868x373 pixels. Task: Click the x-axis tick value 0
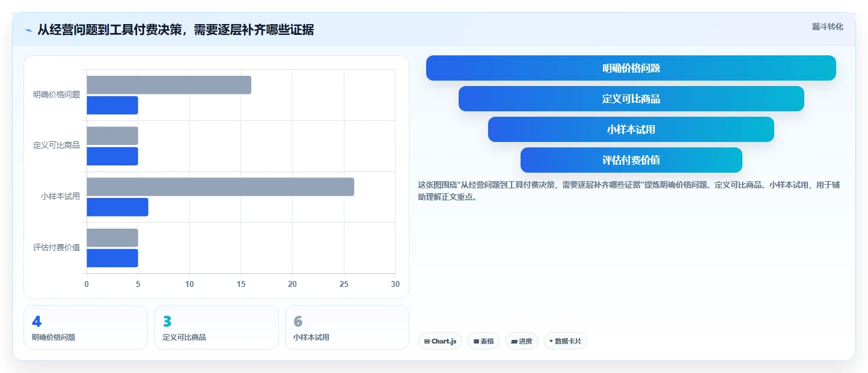[87, 284]
